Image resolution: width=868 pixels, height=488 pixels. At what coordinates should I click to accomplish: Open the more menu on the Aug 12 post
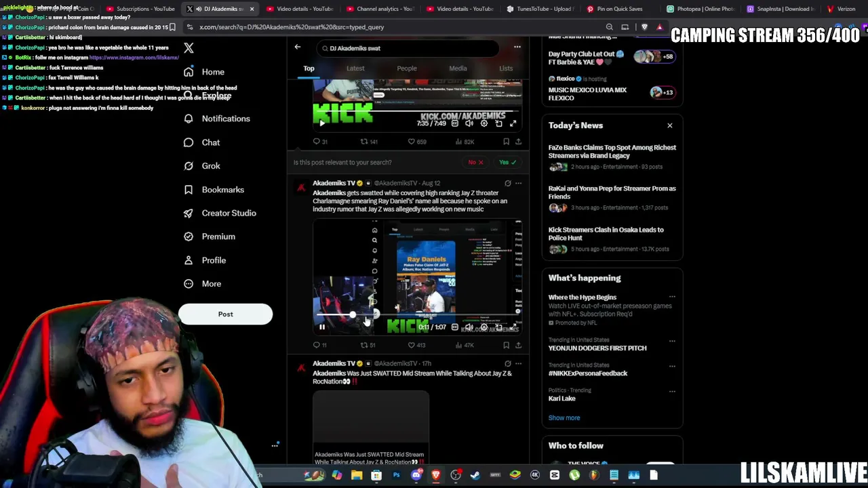[x=519, y=183]
